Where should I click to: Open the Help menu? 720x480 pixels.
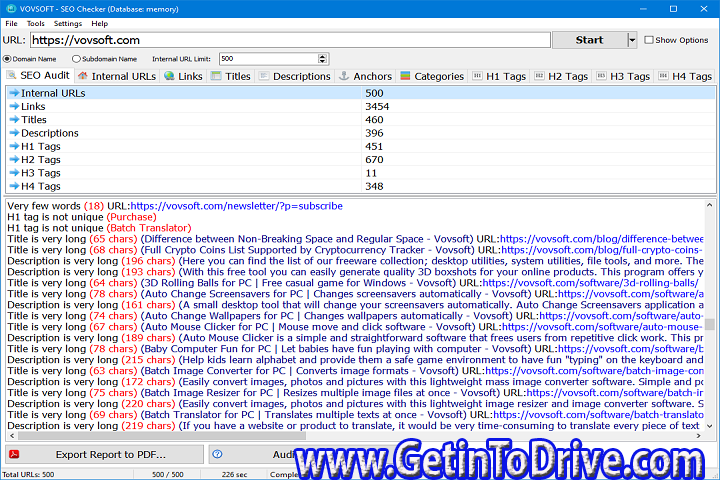pyautogui.click(x=99, y=23)
